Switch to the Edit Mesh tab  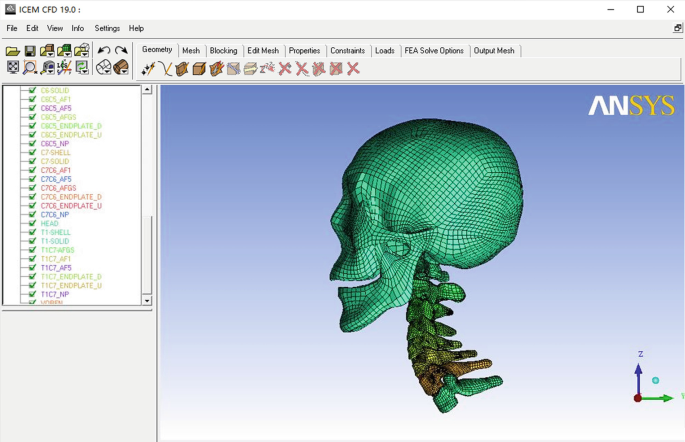click(x=263, y=51)
